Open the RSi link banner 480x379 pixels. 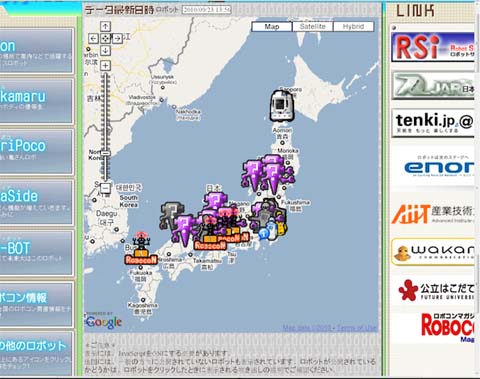(433, 47)
